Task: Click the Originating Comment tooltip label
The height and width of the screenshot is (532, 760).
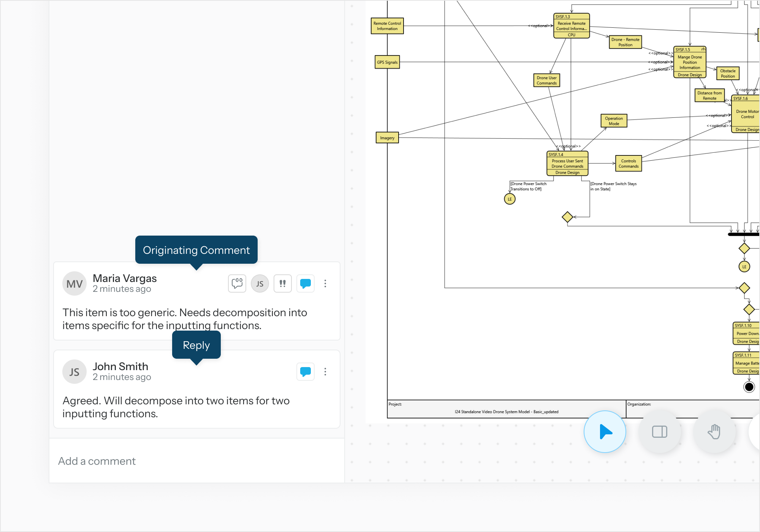Action: [x=196, y=250]
